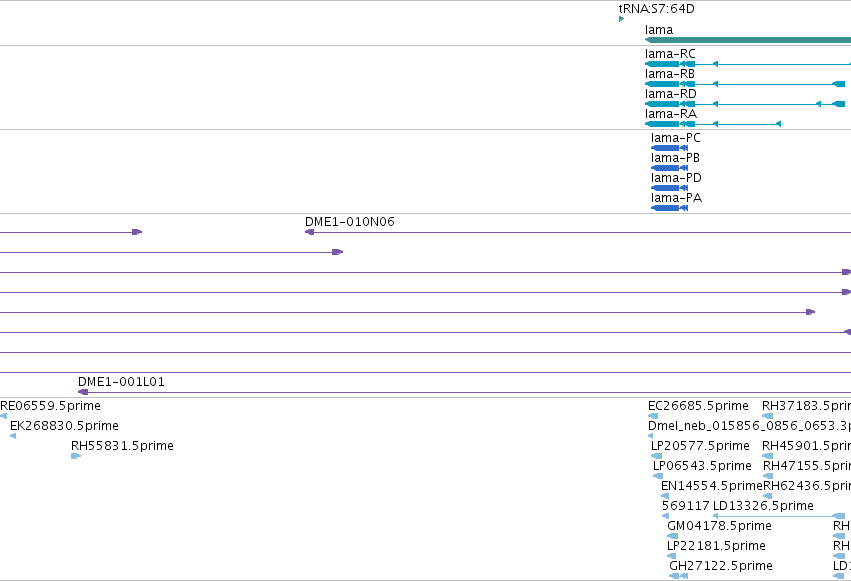Click the GM04178.5prime EST label
Screen dimensions: 851x581
coord(719,526)
